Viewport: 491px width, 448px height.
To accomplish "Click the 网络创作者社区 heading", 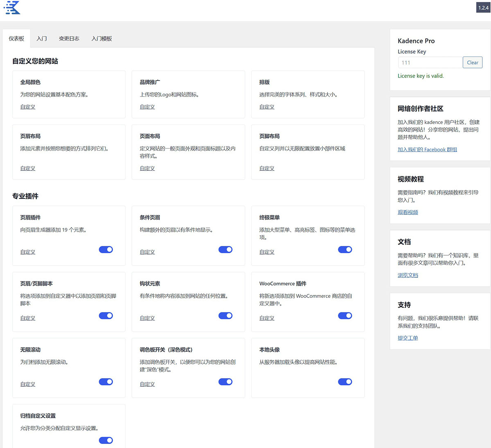I will click(421, 109).
